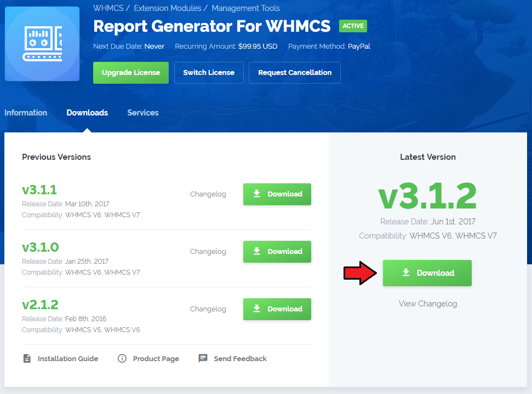Click the Latest Version heading
532x394 pixels.
coord(428,157)
